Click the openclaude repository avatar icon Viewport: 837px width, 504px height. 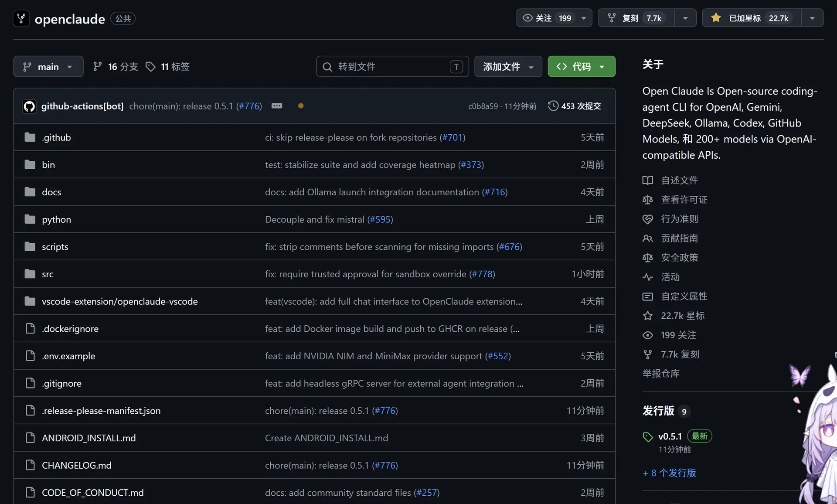point(21,18)
